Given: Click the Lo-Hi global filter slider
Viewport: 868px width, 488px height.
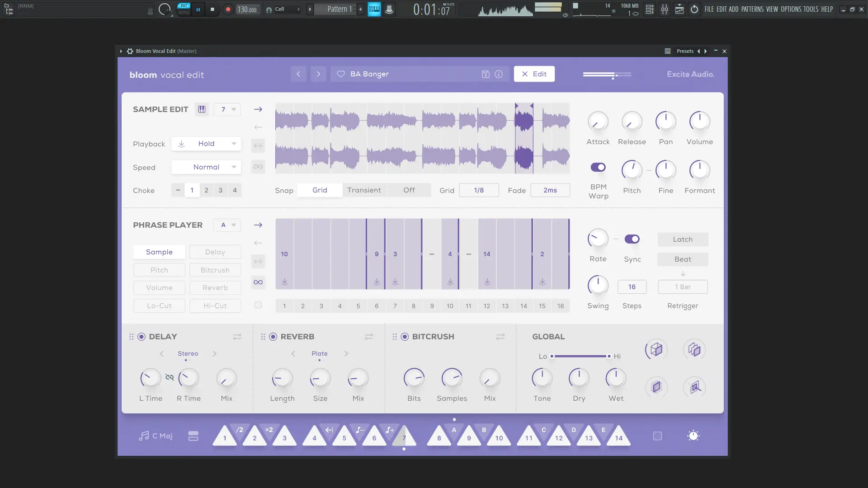Looking at the screenshot, I should coord(580,357).
